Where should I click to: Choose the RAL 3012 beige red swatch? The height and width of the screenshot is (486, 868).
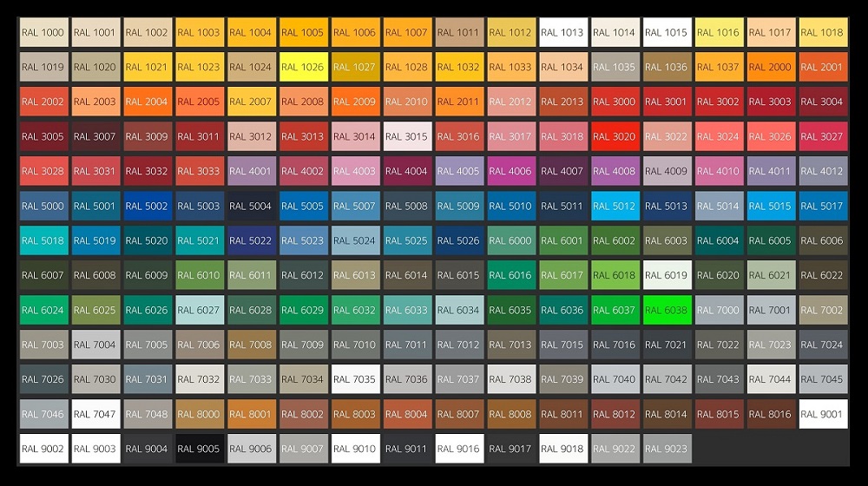click(252, 136)
